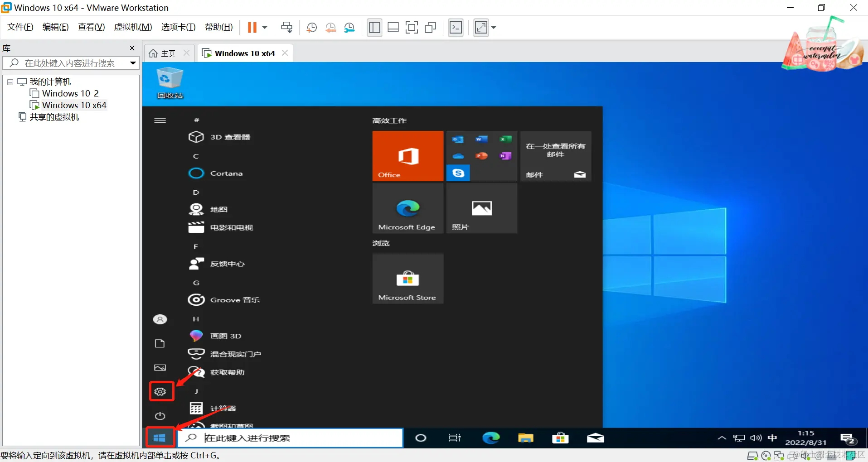Close the library panel
Viewport: 868px width, 462px height.
pos(132,48)
